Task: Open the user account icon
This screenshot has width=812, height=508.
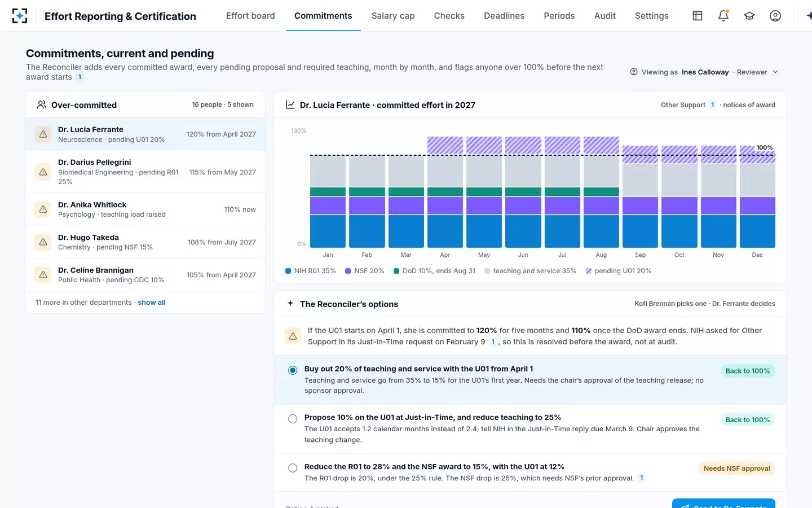Action: tap(775, 16)
